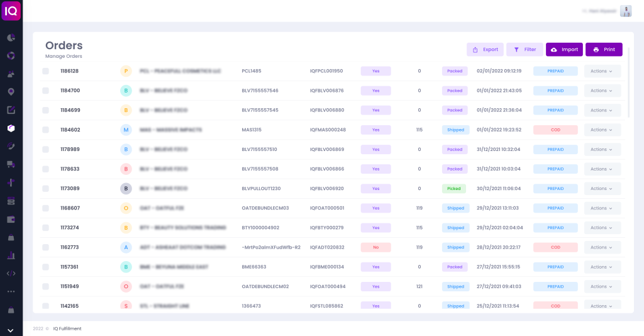Select the checkbox next to order 1184602
The width and height of the screenshot is (644, 336).
(x=45, y=130)
